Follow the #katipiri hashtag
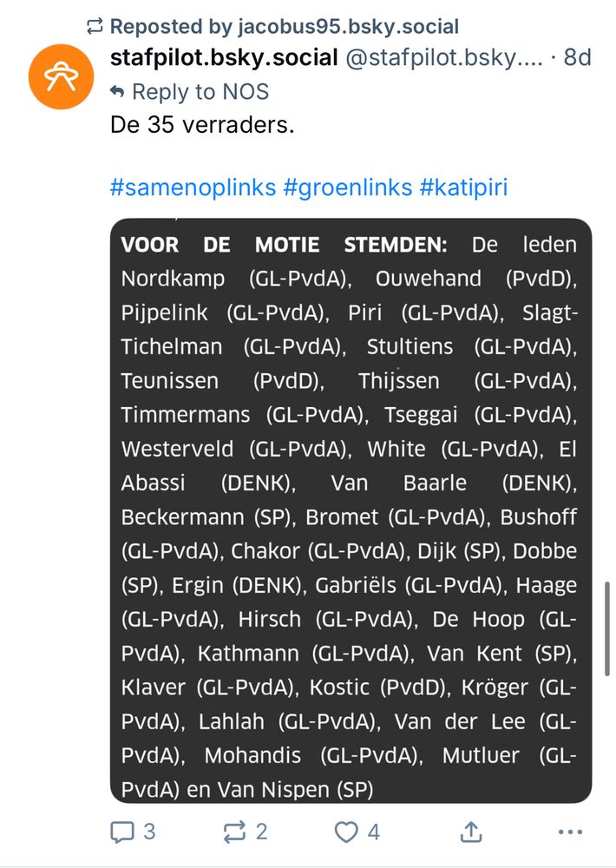 464,187
